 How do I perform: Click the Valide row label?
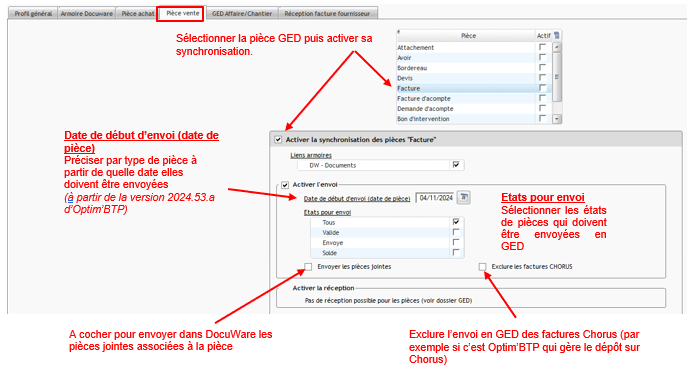331,232
